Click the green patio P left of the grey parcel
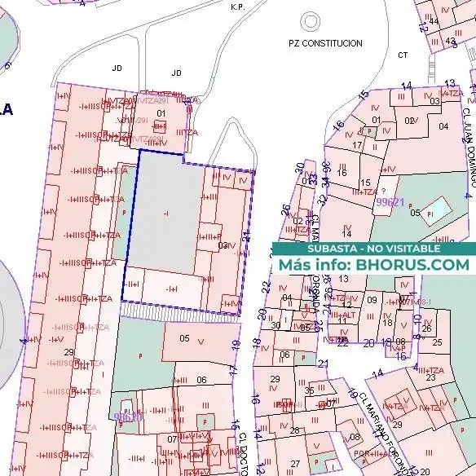476x476 pixels. (x=124, y=213)
